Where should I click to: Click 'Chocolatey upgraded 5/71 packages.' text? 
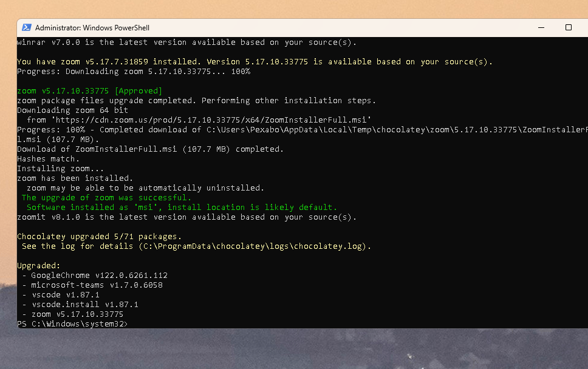[100, 236]
